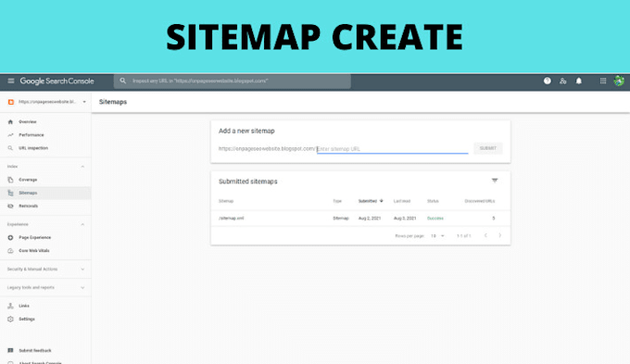Open Performance in the sidebar

coord(31,135)
